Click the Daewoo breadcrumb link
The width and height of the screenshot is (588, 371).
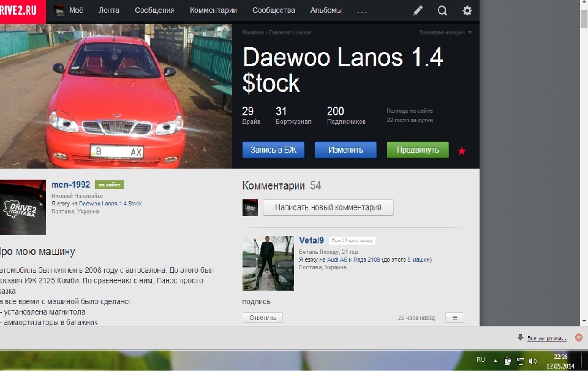click(x=279, y=33)
